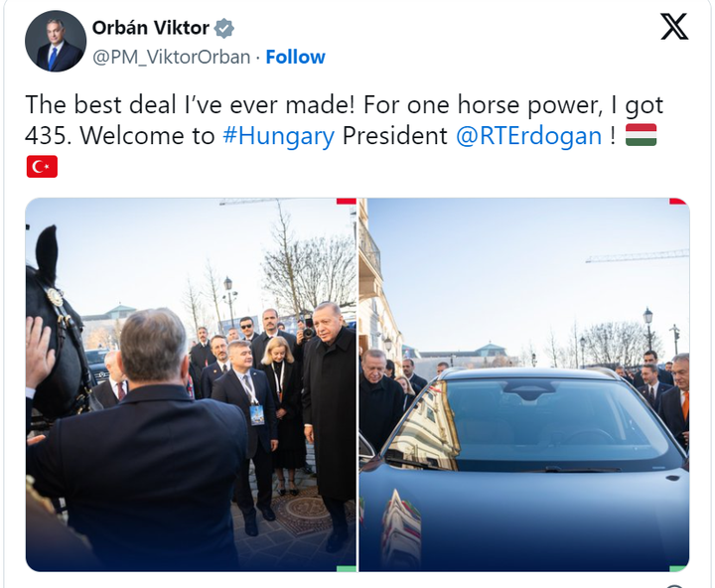
Task: Click the red corner marker on the right photo
Action: tap(679, 202)
